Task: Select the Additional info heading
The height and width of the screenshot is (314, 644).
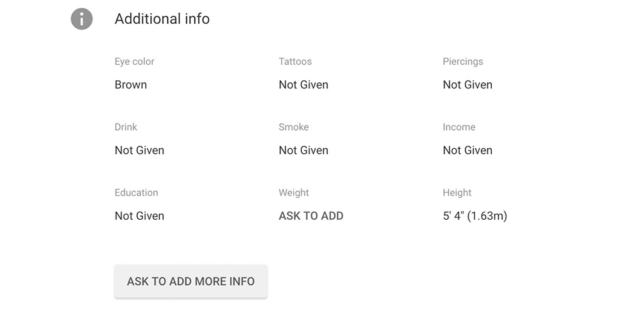Action: 162,19
